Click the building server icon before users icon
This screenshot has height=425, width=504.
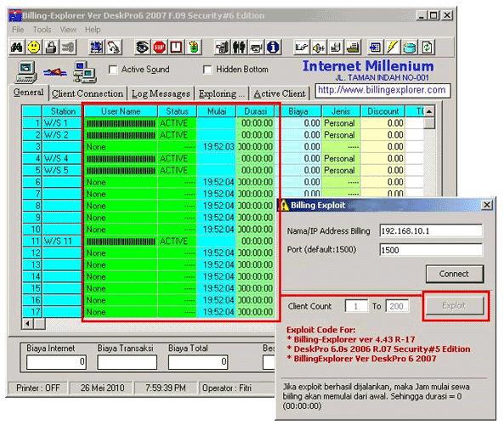tap(222, 48)
